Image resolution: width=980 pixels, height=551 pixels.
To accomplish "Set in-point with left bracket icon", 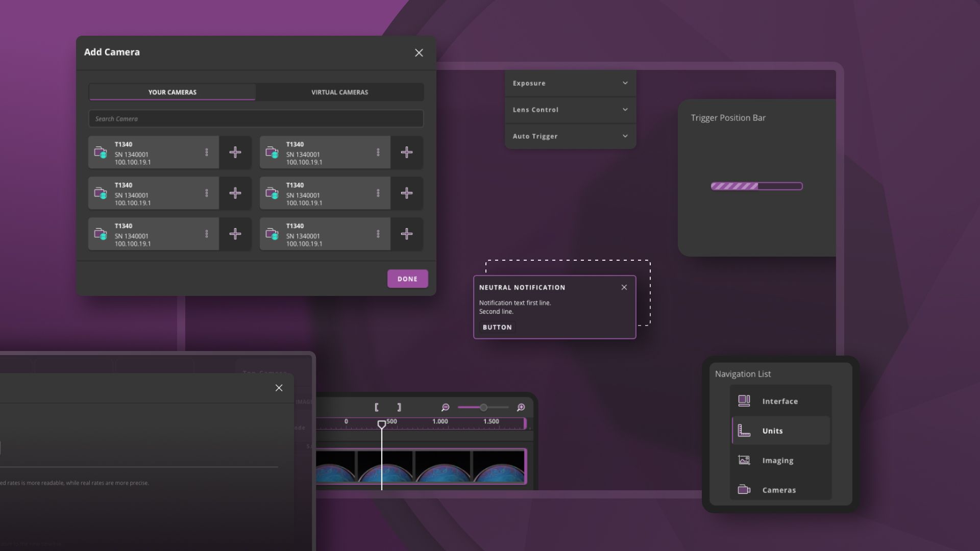I will coord(377,407).
